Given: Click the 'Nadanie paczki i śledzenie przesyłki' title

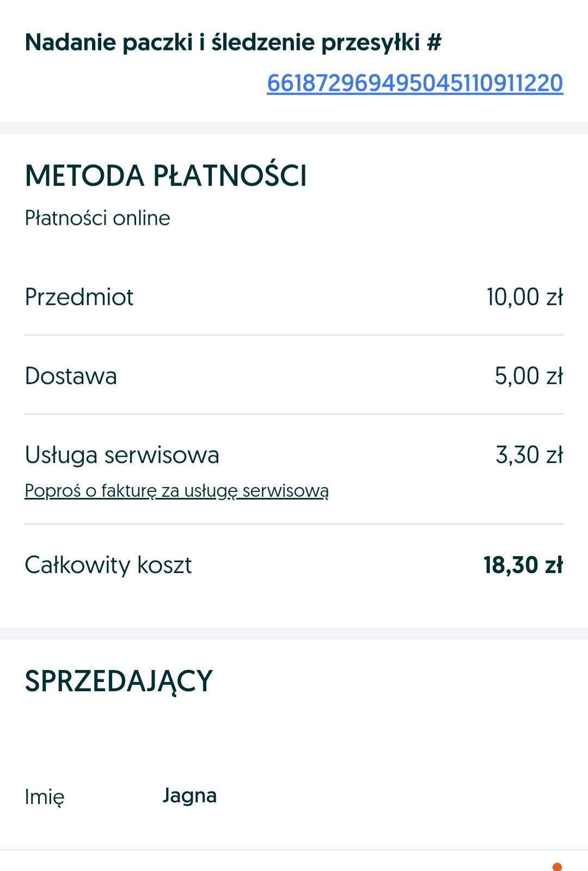Looking at the screenshot, I should 222,42.
